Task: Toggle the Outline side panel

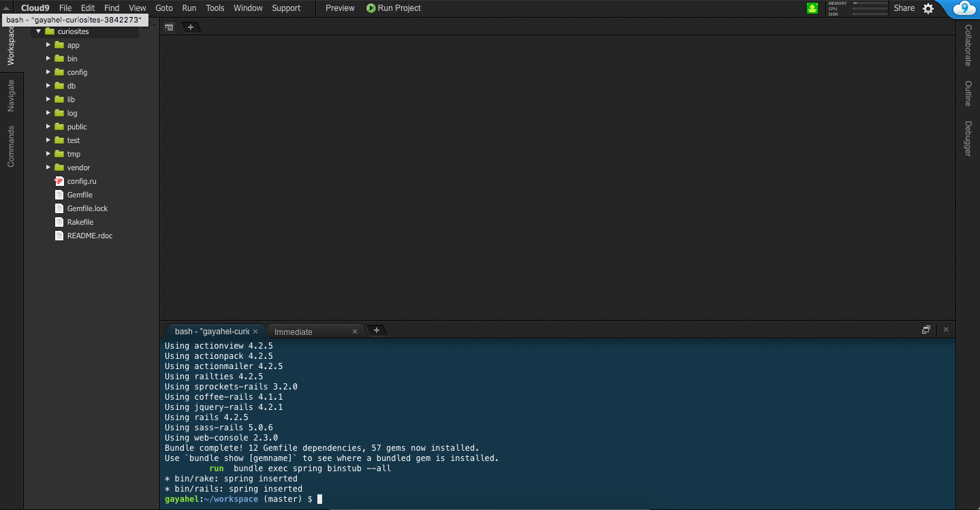Action: point(968,94)
